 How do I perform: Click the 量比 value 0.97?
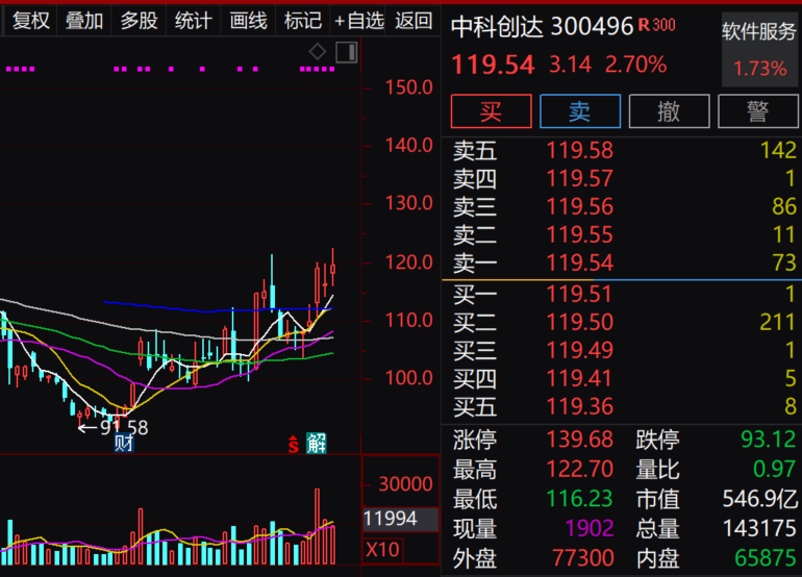point(774,469)
